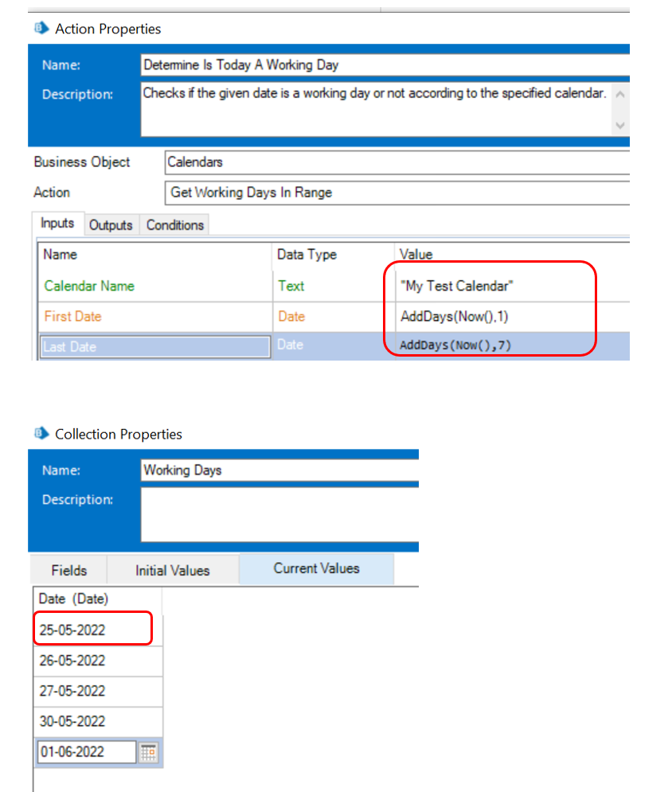The width and height of the screenshot is (672, 792).
Task: Click the description scrollbar down arrow
Action: [x=620, y=125]
